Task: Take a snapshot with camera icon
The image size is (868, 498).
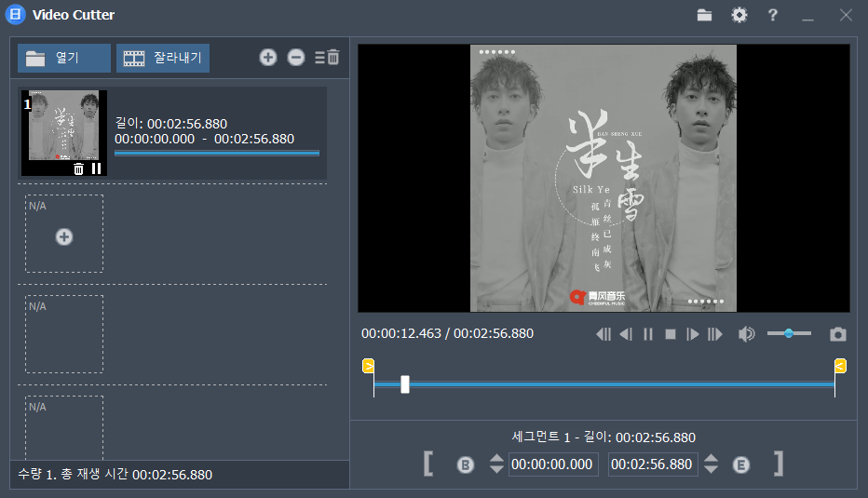Action: coord(838,334)
